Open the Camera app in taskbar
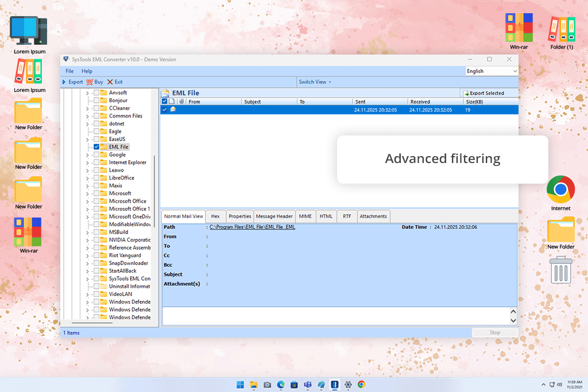The width and height of the screenshot is (588, 392). tap(268, 385)
